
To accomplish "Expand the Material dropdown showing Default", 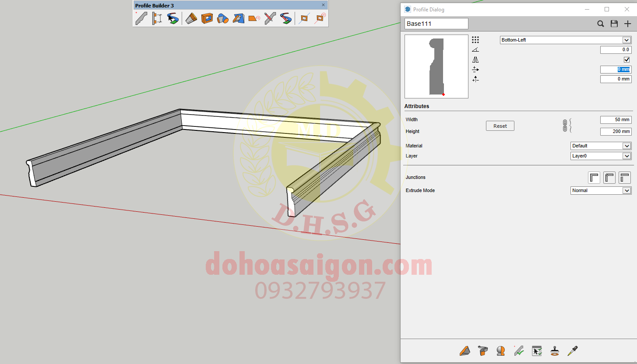I will [600, 146].
